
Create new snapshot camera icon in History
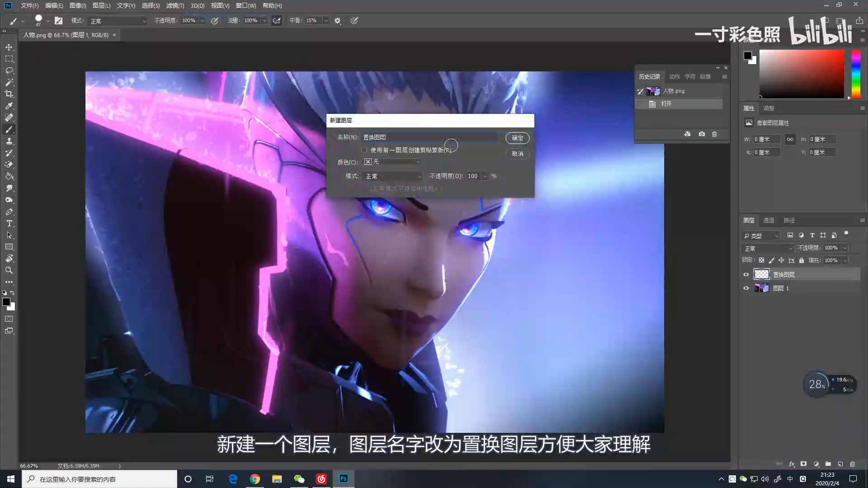click(x=702, y=134)
